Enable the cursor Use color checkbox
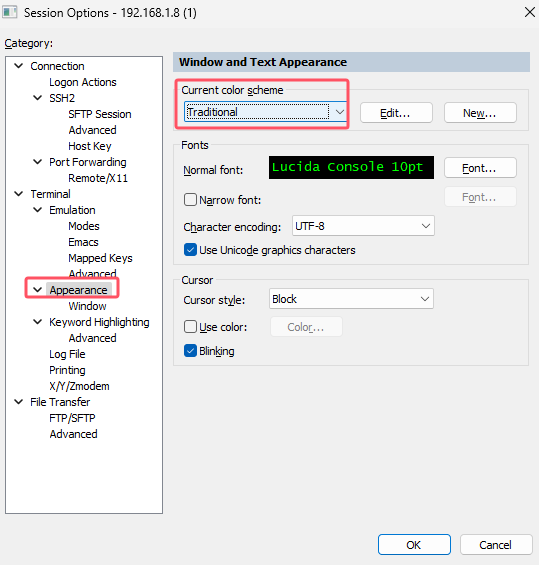The image size is (539, 565). [x=190, y=327]
